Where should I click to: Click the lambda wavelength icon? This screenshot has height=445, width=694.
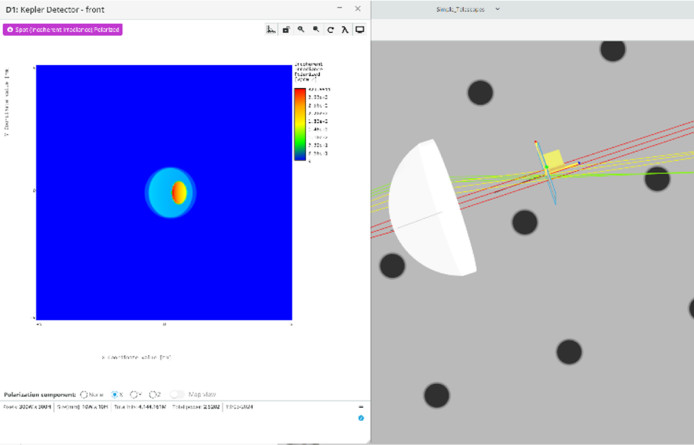click(x=345, y=30)
